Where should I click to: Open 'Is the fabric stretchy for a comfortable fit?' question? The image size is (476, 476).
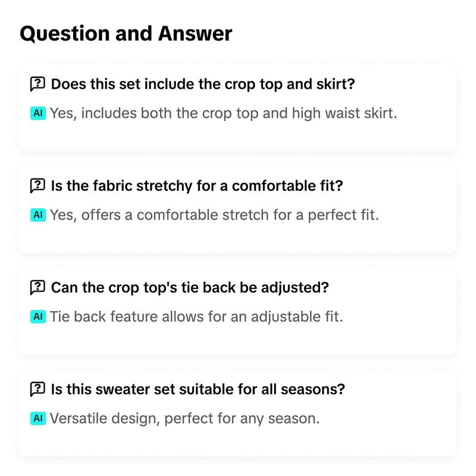click(197, 186)
